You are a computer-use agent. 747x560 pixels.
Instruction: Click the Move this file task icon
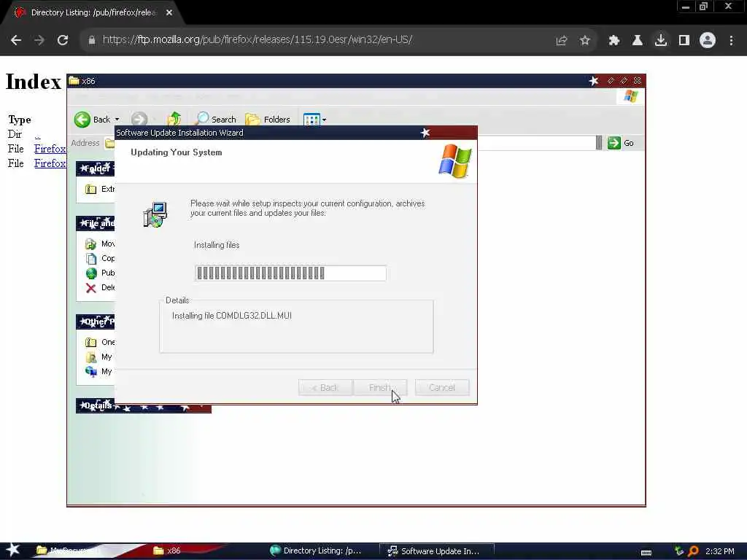pyautogui.click(x=90, y=244)
